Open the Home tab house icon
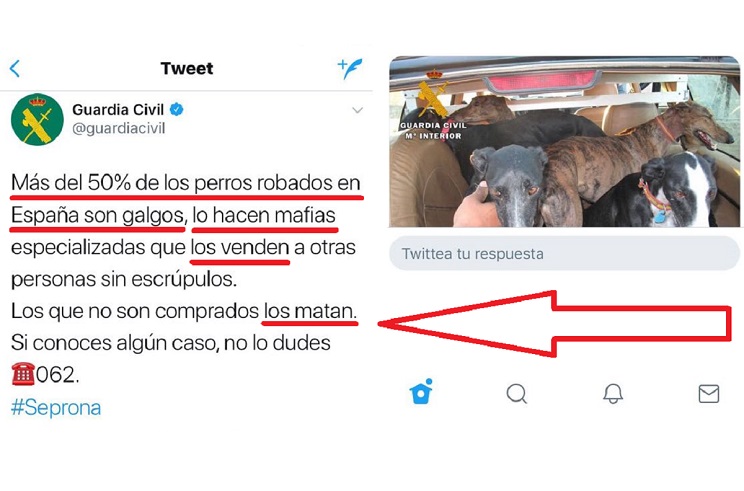 [421, 391]
